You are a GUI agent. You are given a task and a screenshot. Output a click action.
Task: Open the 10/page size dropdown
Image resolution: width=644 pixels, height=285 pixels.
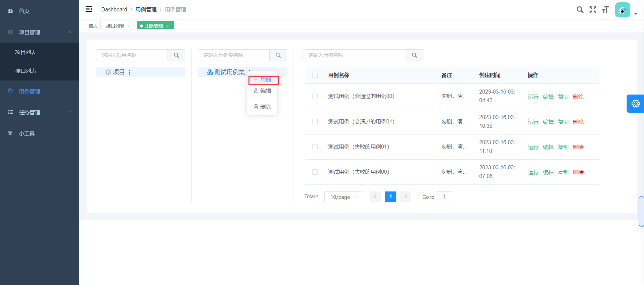343,197
